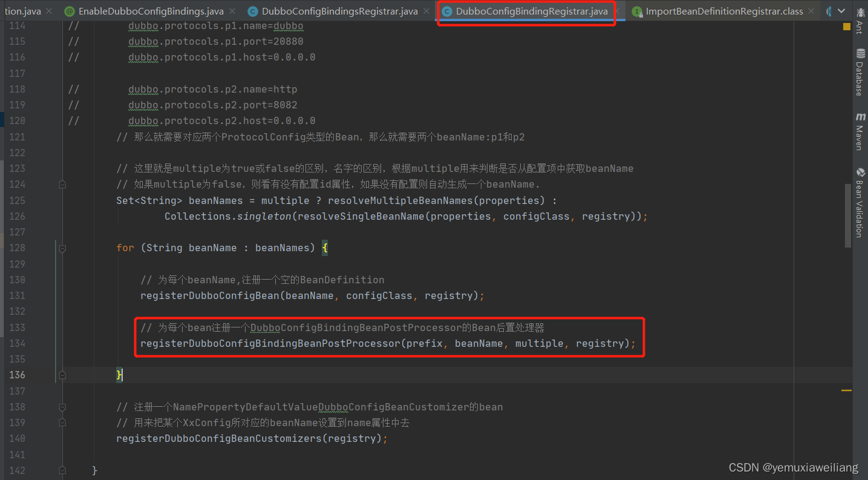Toggle fold marker at line 136
Screen dimensions: 868x480
[62, 375]
